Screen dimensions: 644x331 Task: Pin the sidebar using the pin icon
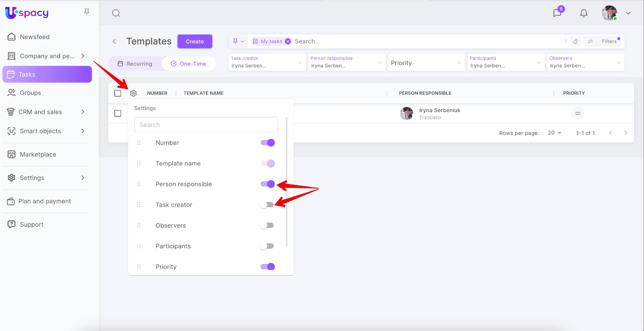click(x=87, y=12)
